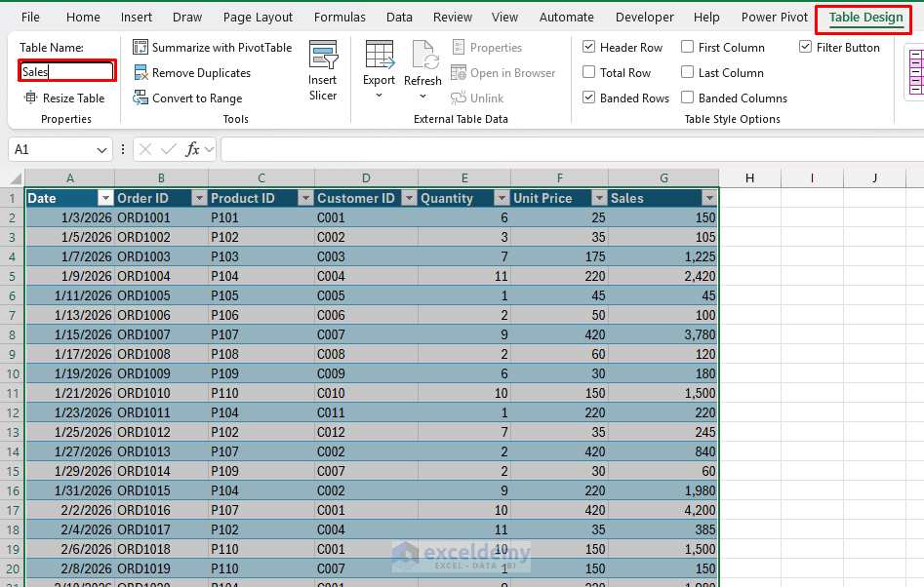924x587 pixels.
Task: Expand the Refresh dropdown arrow
Action: (x=422, y=96)
